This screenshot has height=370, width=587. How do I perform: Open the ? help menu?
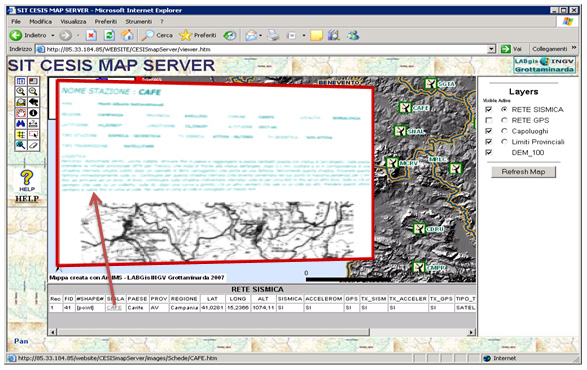tap(162, 21)
